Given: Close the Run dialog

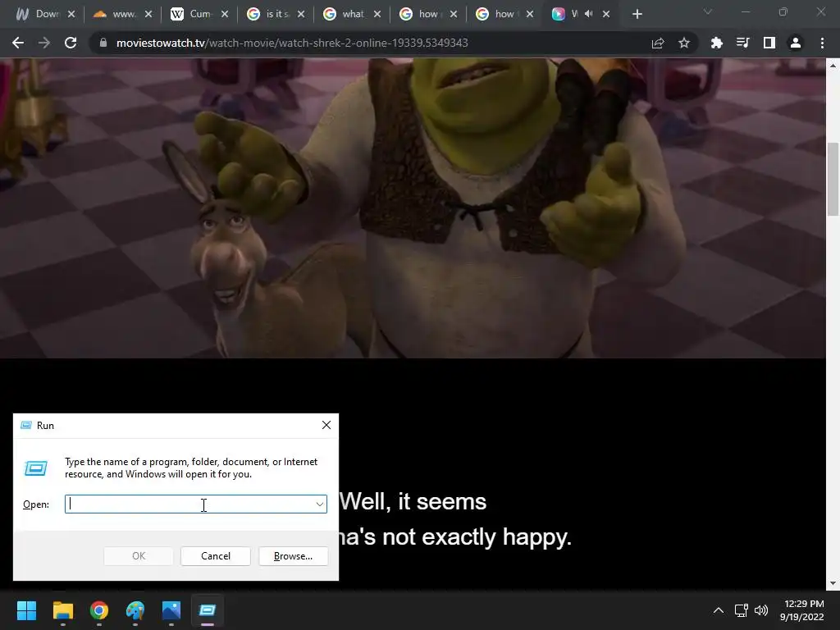Looking at the screenshot, I should pos(326,426).
